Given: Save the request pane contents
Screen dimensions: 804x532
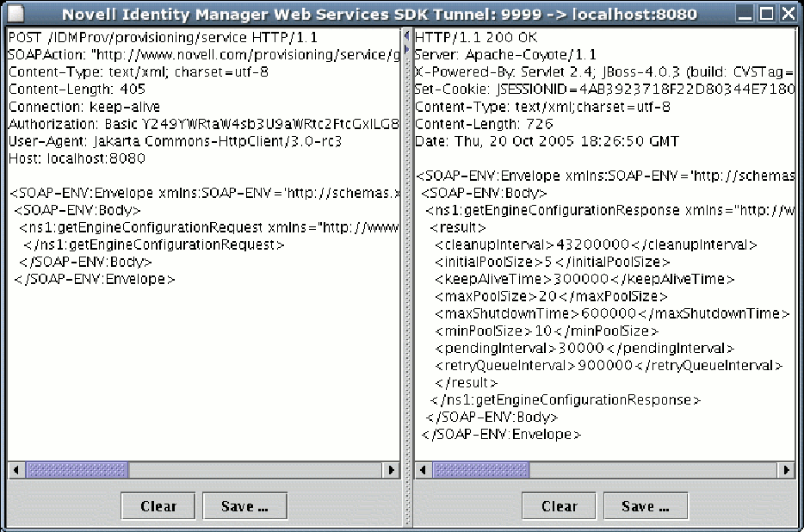Looking at the screenshot, I should pyautogui.click(x=244, y=506).
